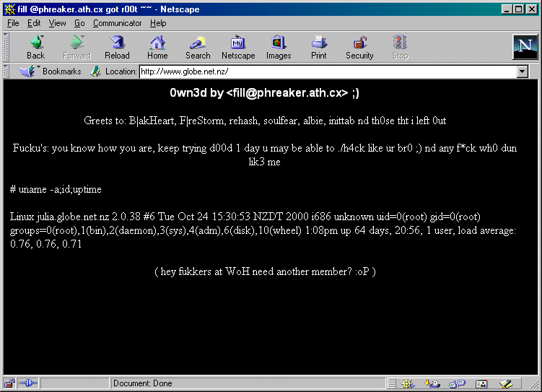542x392 pixels.
Task: Print the current page
Action: click(x=319, y=48)
